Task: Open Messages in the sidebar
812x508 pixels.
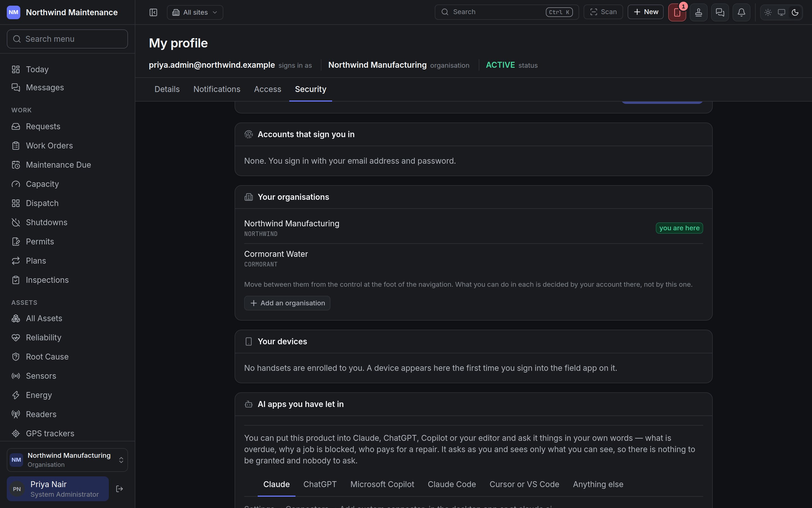Action: tap(67, 87)
